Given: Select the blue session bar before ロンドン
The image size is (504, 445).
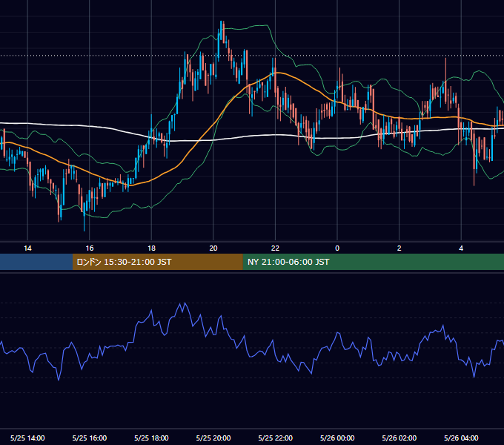Looking at the screenshot, I should point(36,262).
